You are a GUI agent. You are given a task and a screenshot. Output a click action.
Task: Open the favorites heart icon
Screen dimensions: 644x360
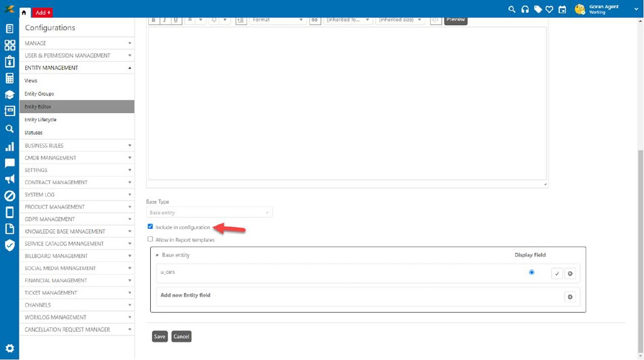point(549,9)
